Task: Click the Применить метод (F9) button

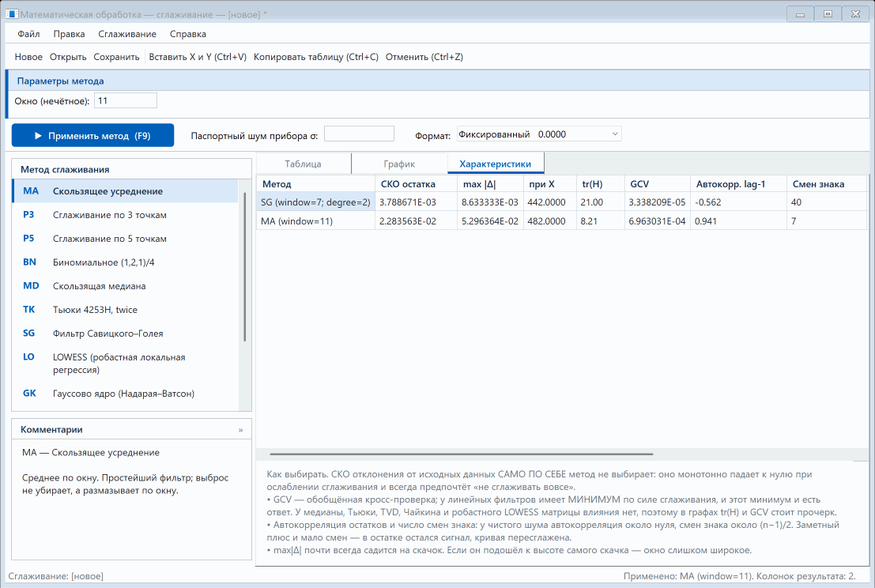Action: point(92,136)
